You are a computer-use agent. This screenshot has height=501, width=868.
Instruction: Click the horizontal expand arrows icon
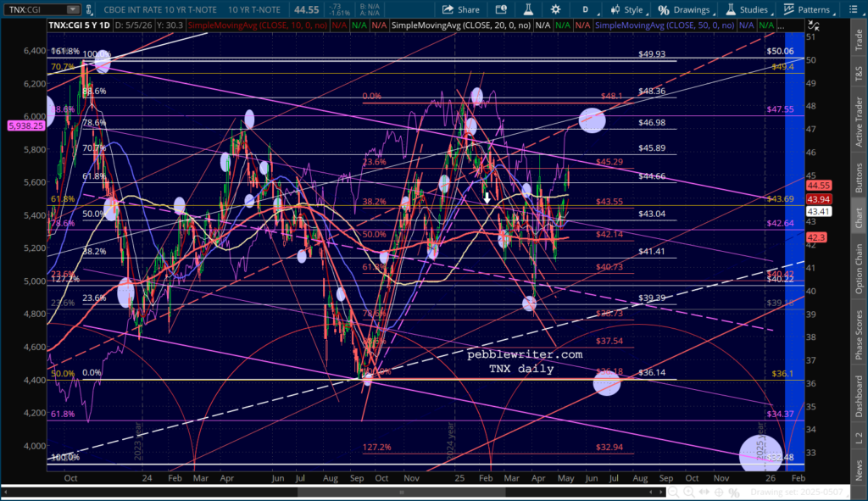[x=704, y=492]
